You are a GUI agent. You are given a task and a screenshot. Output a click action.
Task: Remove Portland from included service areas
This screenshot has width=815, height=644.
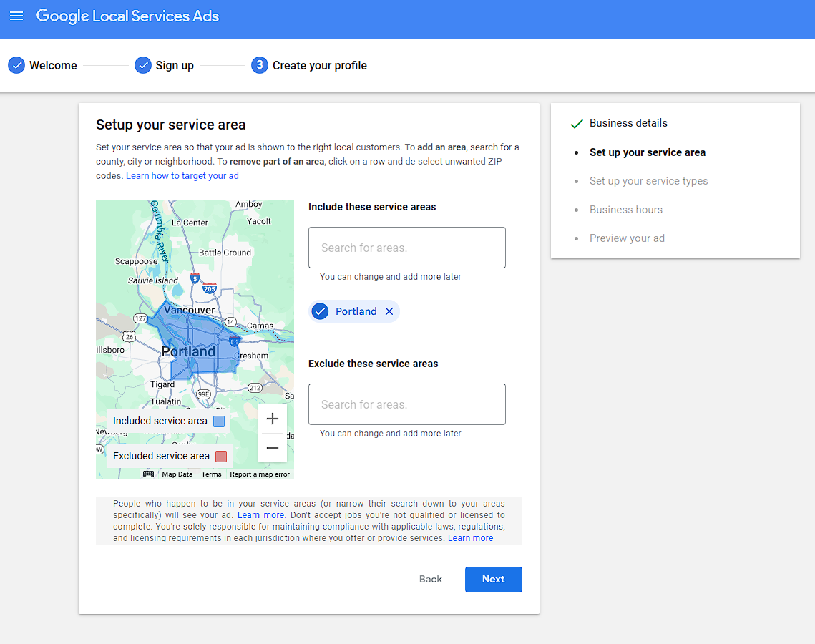389,311
